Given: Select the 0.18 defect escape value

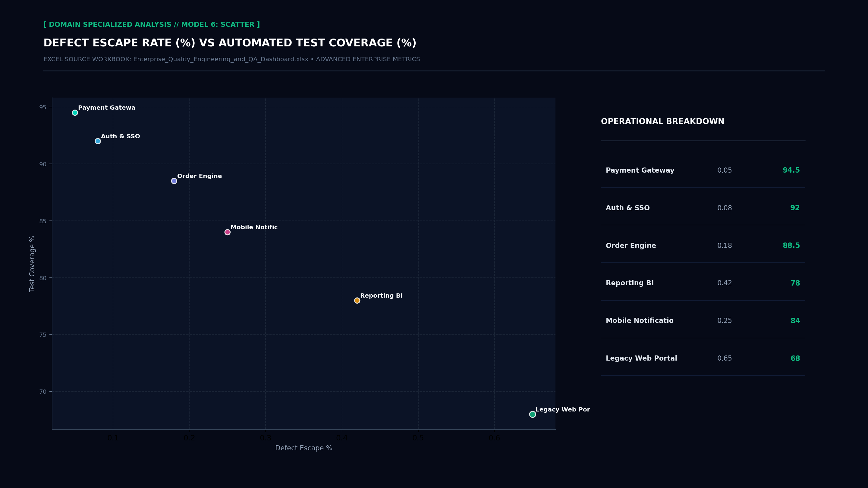Looking at the screenshot, I should tap(725, 246).
